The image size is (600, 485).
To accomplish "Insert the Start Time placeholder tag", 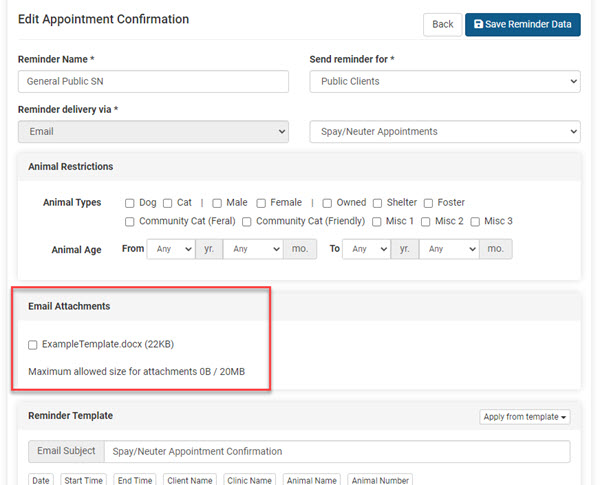I will click(83, 480).
